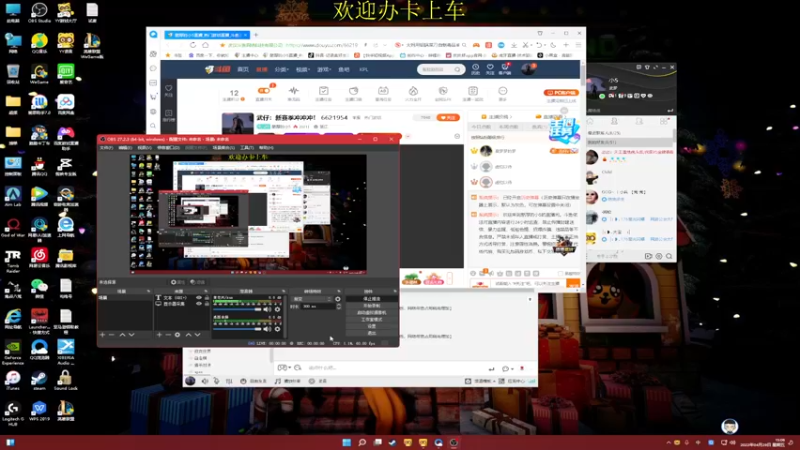This screenshot has width=800, height=450.
Task: Open the God of War desktop shortcut
Action: tap(13, 227)
